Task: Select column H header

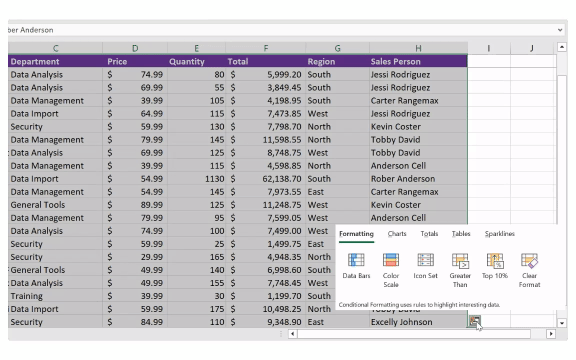Action: click(x=418, y=48)
